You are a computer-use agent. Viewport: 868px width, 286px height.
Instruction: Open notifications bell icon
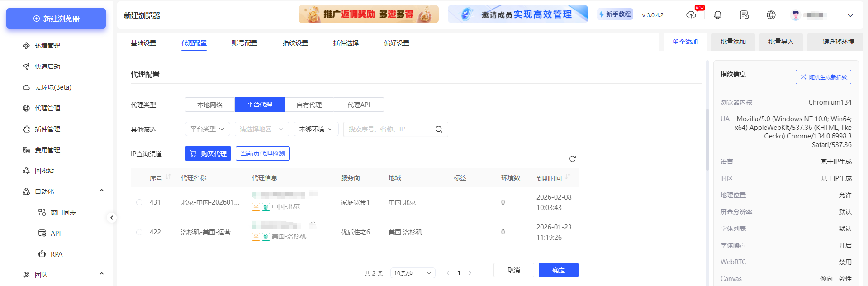click(718, 15)
